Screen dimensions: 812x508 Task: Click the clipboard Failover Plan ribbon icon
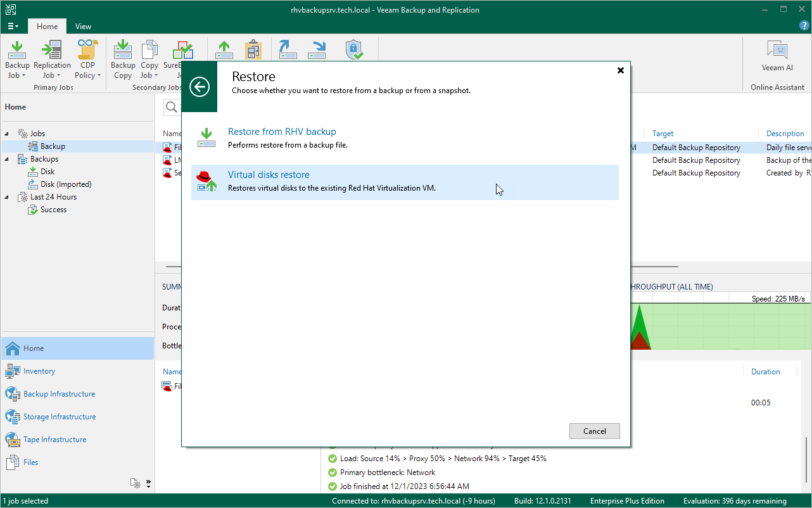(x=253, y=49)
